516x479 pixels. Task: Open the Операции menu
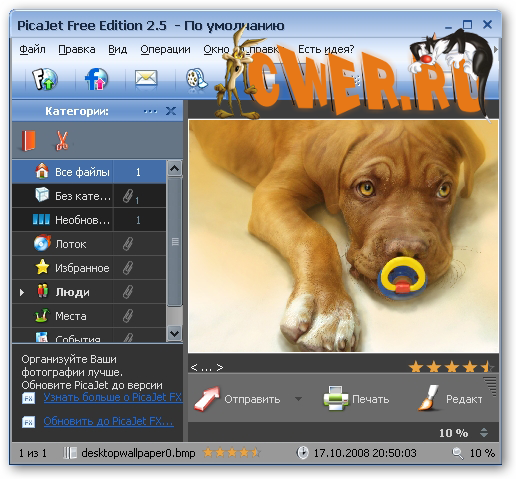[165, 50]
